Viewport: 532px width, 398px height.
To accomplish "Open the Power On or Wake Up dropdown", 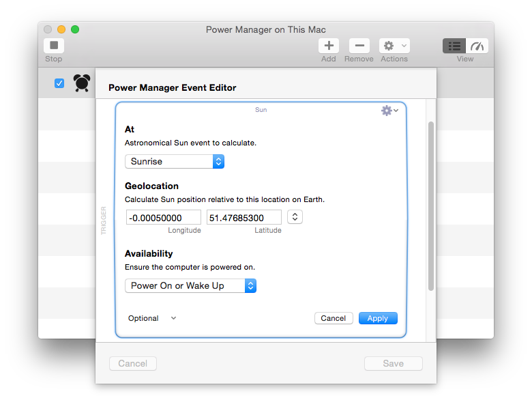I will coord(190,285).
